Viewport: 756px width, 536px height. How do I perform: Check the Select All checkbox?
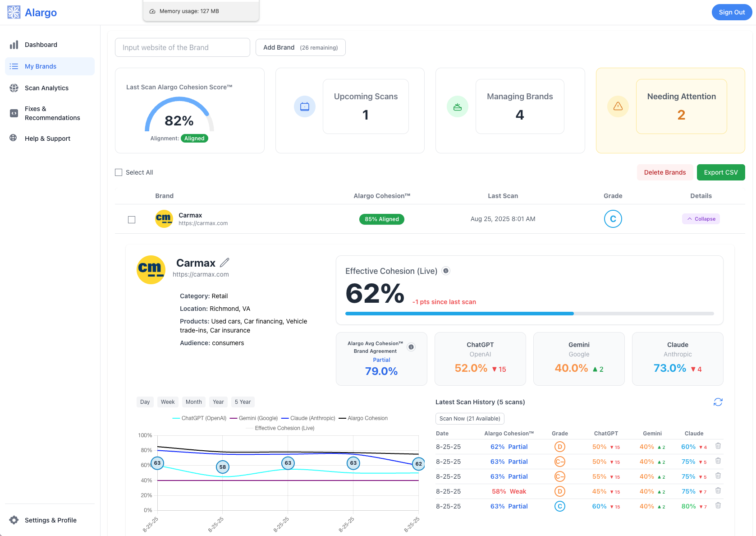coord(119,172)
